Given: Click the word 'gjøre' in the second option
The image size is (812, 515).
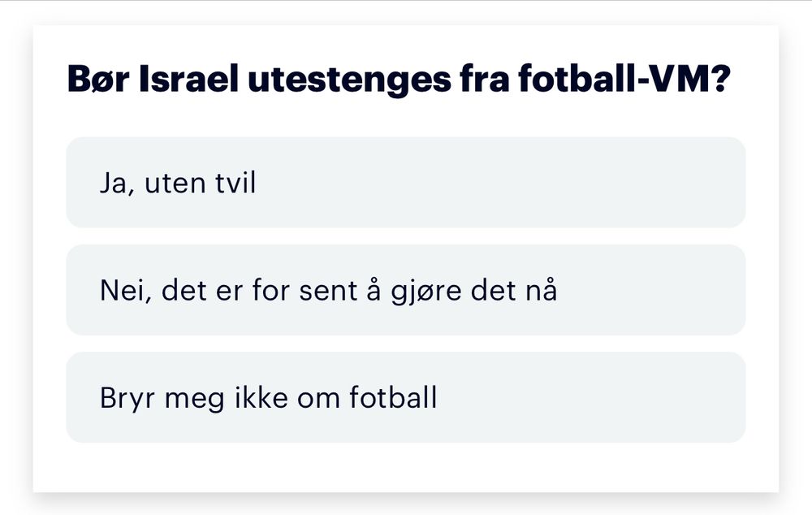Looking at the screenshot, I should pos(425,291).
